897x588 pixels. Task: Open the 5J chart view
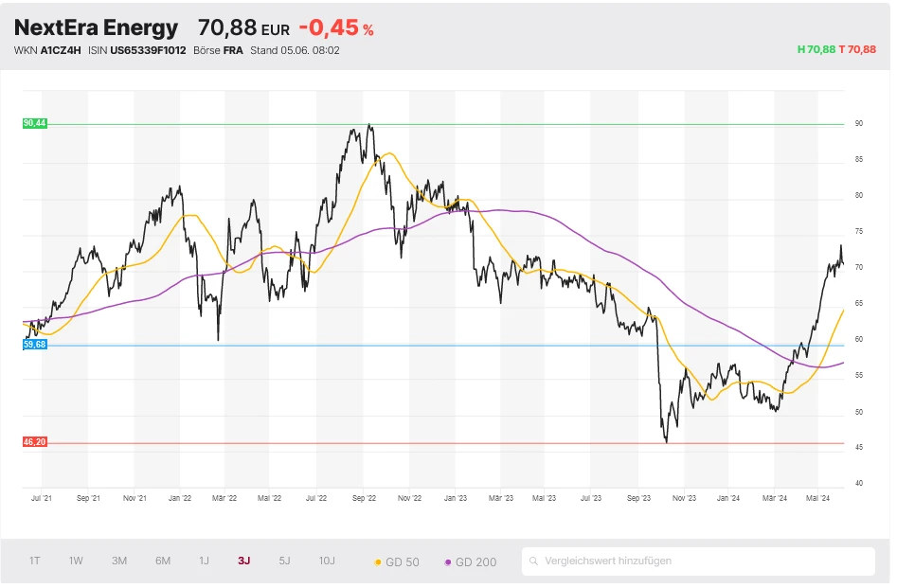(285, 561)
